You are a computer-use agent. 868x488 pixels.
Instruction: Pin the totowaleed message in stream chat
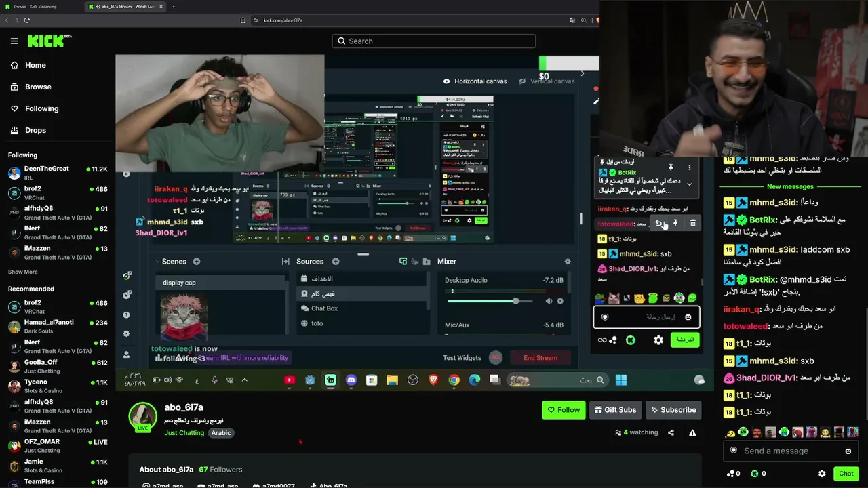point(675,223)
